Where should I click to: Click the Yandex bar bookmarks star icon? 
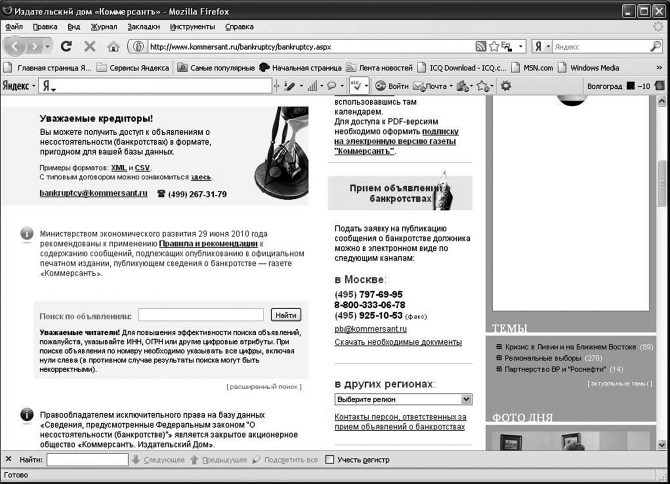(483, 86)
